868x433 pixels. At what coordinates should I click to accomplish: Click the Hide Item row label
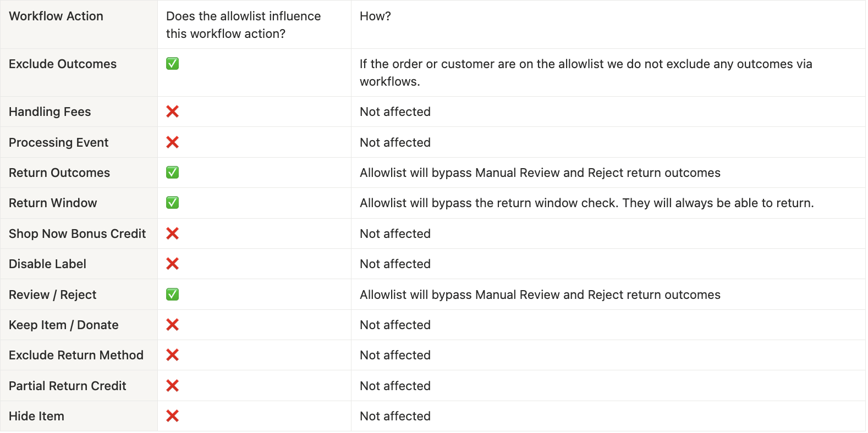point(36,417)
